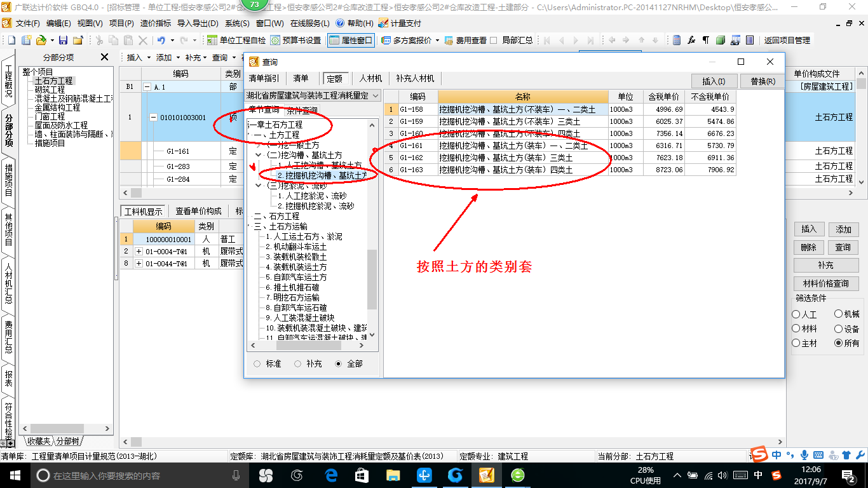Click the cut scissors icon
The height and width of the screenshot is (488, 868).
99,40
